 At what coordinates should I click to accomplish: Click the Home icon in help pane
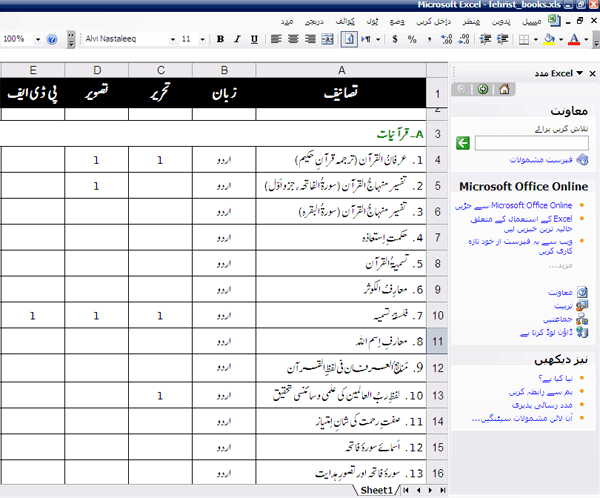click(504, 89)
